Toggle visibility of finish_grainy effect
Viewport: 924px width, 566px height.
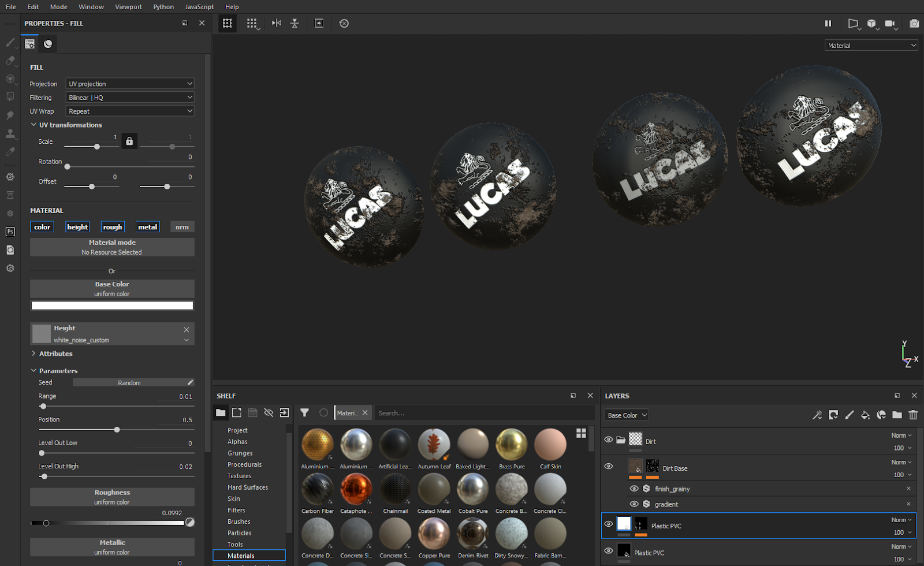tap(634, 489)
